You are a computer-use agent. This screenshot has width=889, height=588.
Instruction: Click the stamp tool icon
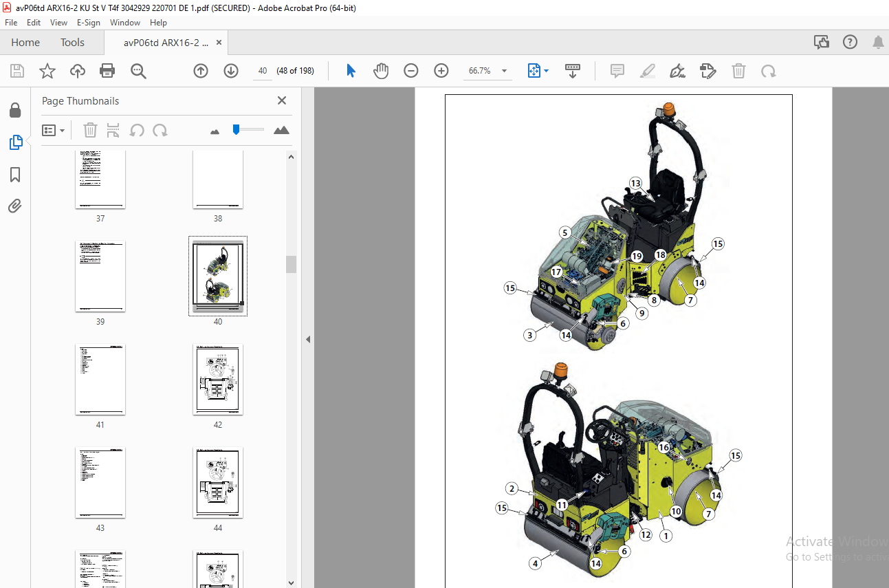click(707, 71)
